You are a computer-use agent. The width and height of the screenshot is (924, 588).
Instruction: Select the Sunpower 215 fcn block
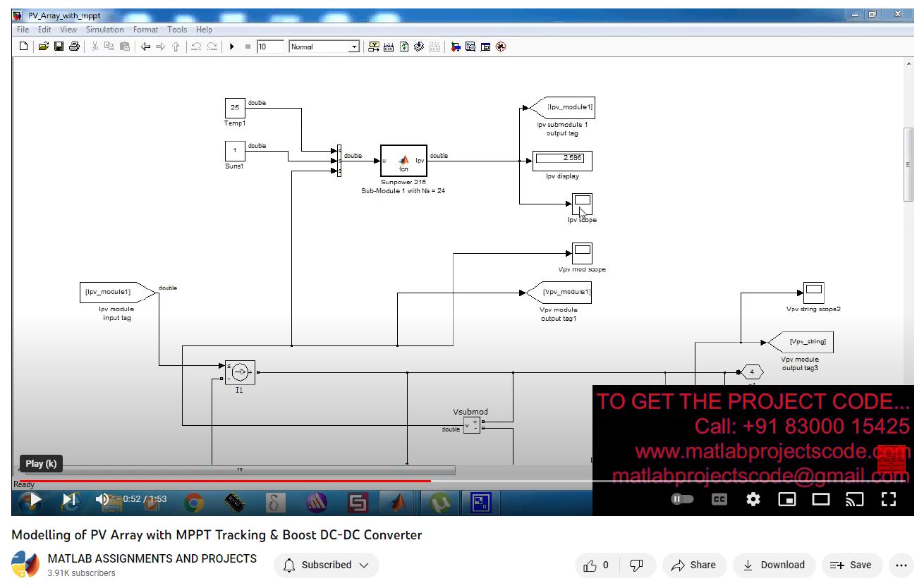click(404, 161)
